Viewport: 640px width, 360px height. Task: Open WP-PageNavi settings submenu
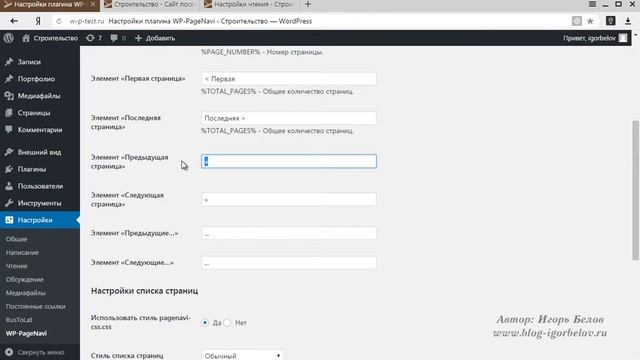pyautogui.click(x=27, y=333)
